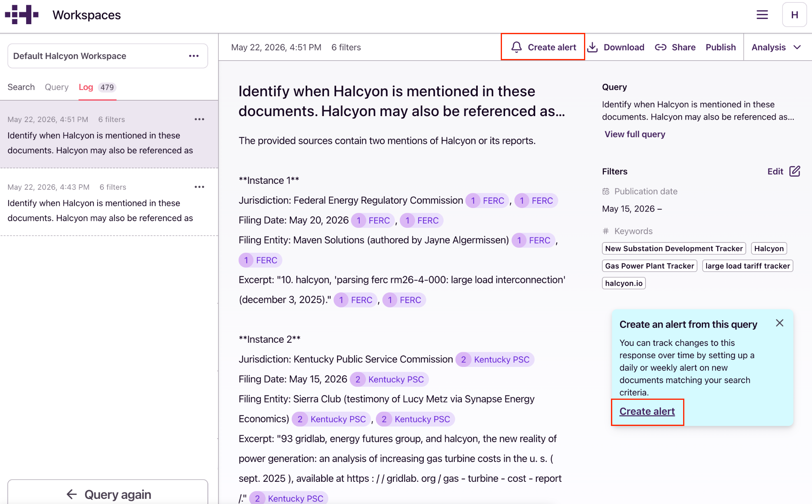This screenshot has height=504, width=812.
Task: Open FERC citation right after Jayne Algermissen
Action: click(x=533, y=240)
